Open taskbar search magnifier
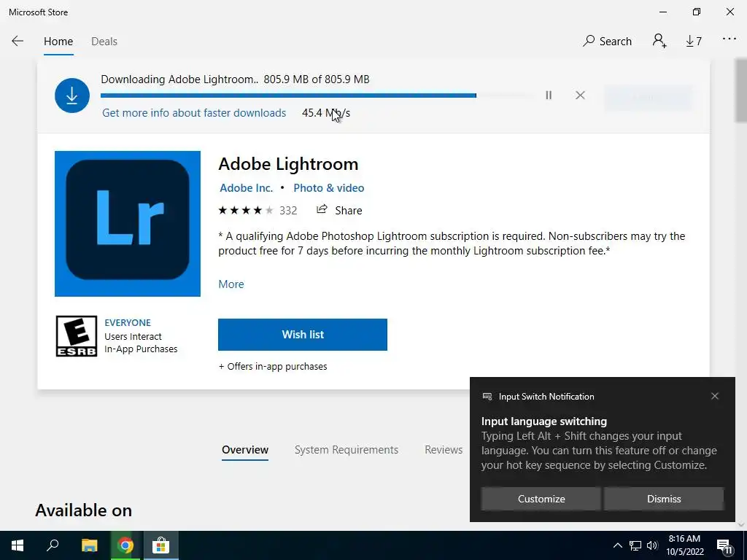This screenshot has height=560, width=747. pyautogui.click(x=53, y=545)
